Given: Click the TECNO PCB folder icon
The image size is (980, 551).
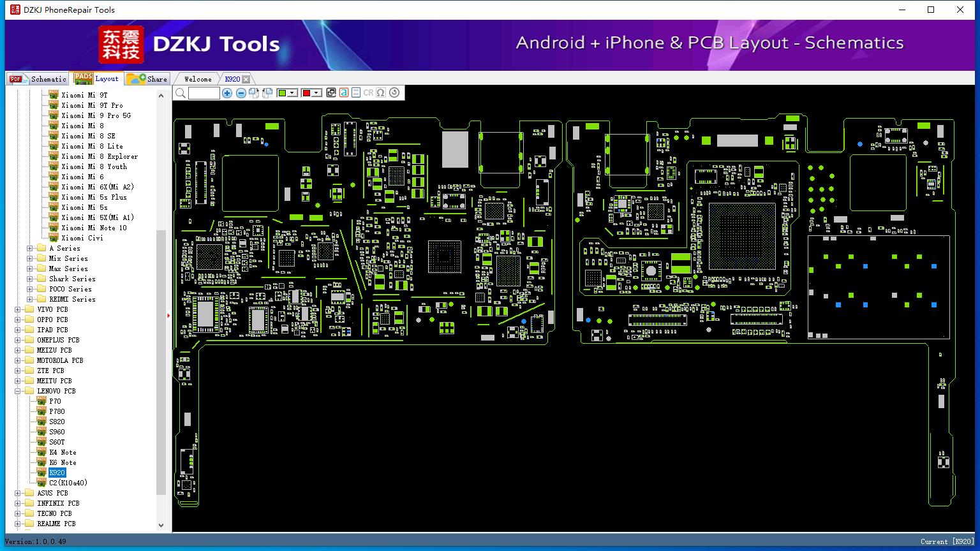Looking at the screenshot, I should point(29,513).
